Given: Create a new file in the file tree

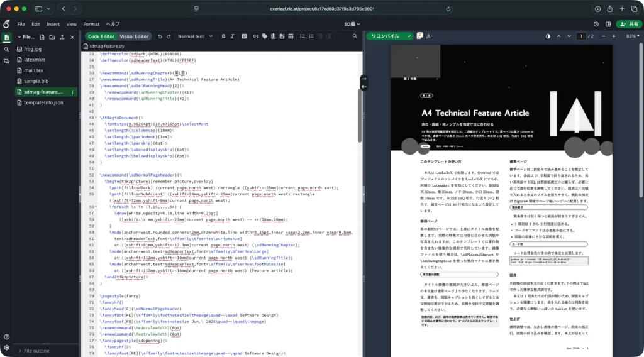Looking at the screenshot, I should pyautogui.click(x=42, y=37).
